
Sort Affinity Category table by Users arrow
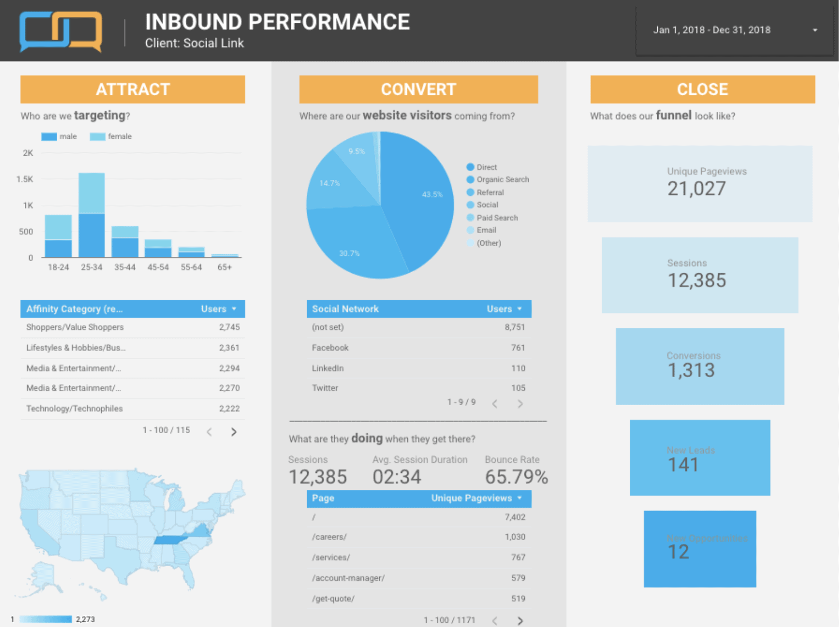coord(234,309)
